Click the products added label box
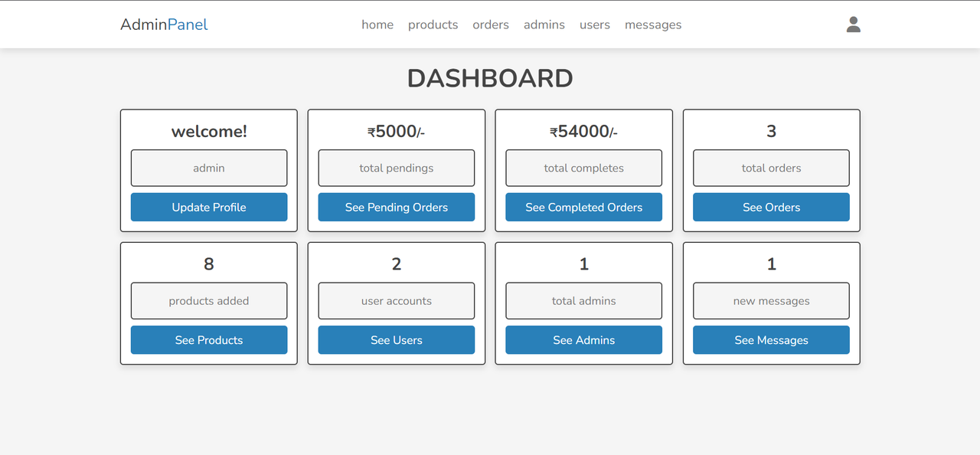The width and height of the screenshot is (980, 455). (x=209, y=301)
